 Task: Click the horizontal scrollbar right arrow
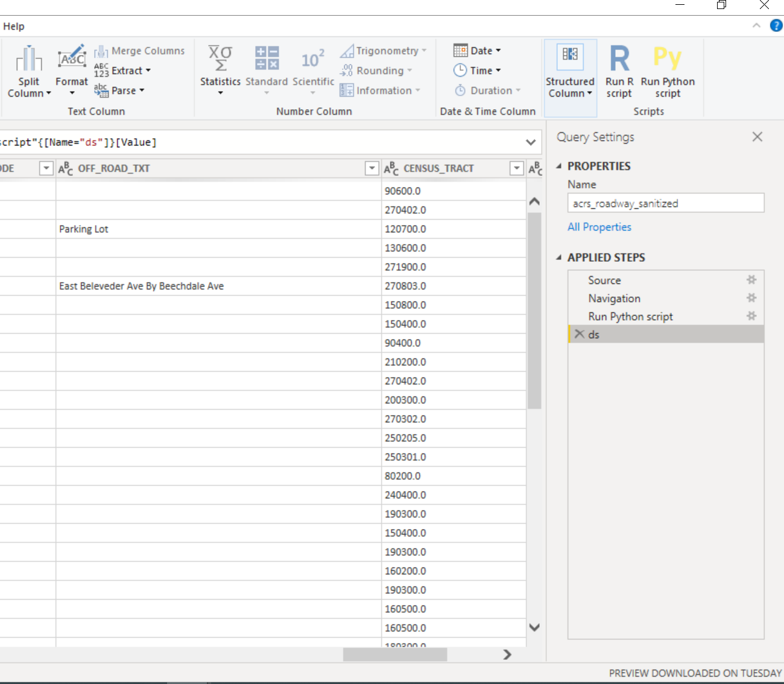point(507,654)
